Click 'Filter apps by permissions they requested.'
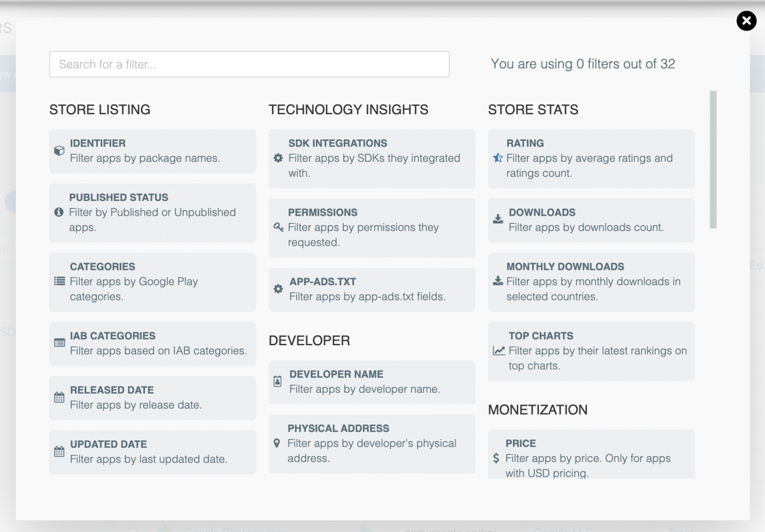The width and height of the screenshot is (765, 532). point(363,235)
